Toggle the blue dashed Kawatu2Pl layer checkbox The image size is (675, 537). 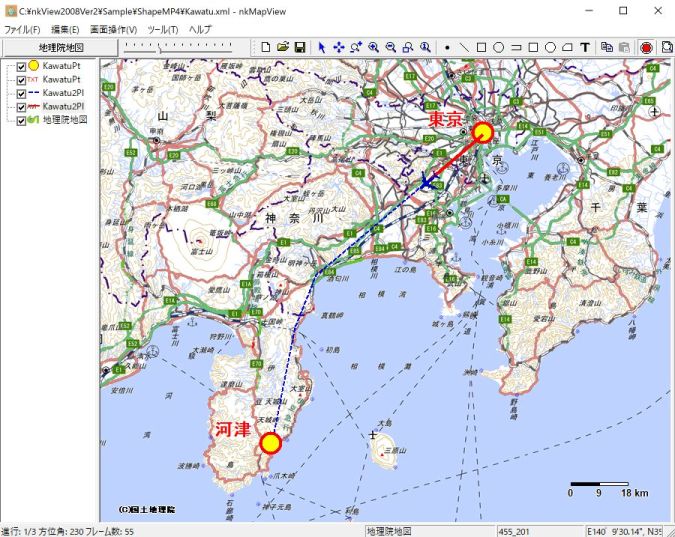(21, 92)
